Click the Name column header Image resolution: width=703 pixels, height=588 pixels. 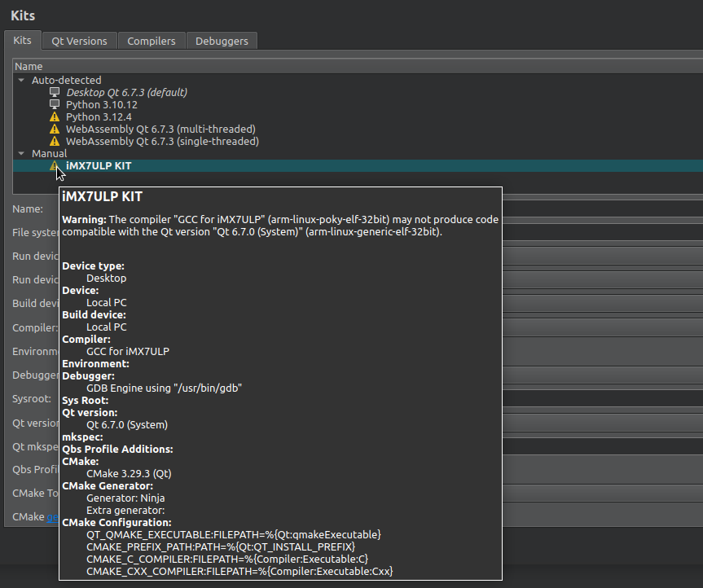coord(29,66)
